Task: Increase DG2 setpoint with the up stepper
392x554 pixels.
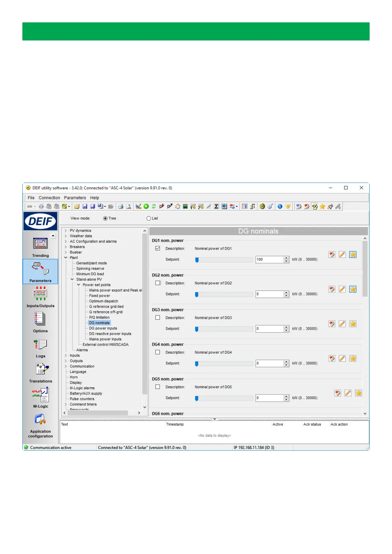Action: click(286, 292)
